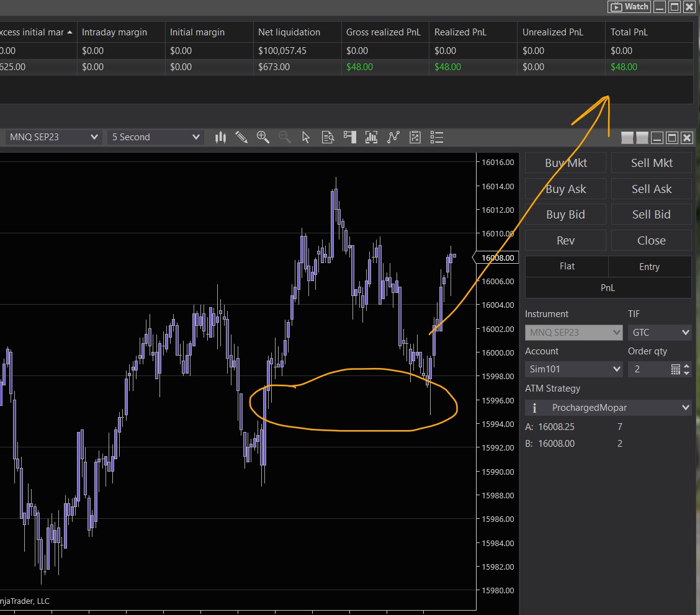Click the ATM Strategy info icon
The width and height of the screenshot is (700, 615).
534,408
